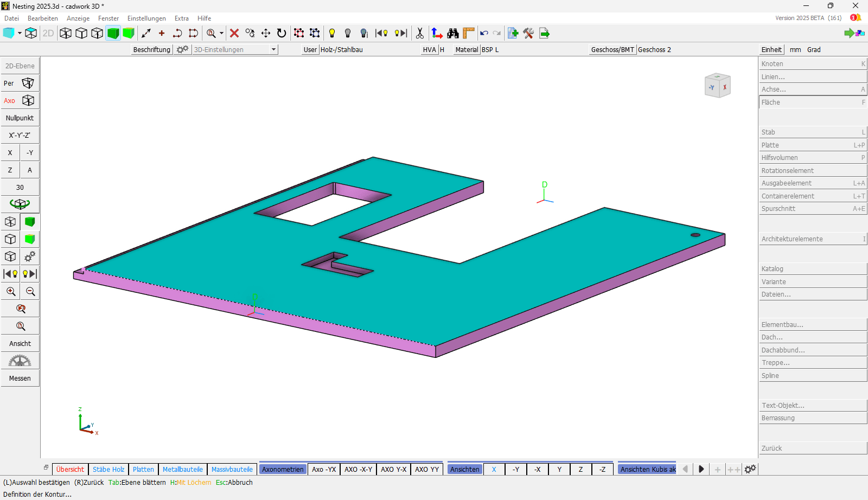Viewport: 868px width, 500px height.
Task: Click the large gear wheel icon in left panel
Action: coord(20,361)
